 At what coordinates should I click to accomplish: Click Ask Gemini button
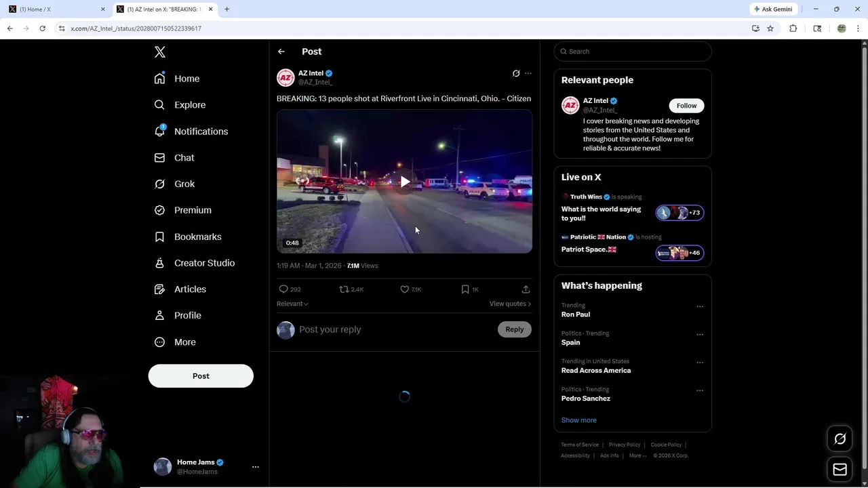[x=773, y=9]
